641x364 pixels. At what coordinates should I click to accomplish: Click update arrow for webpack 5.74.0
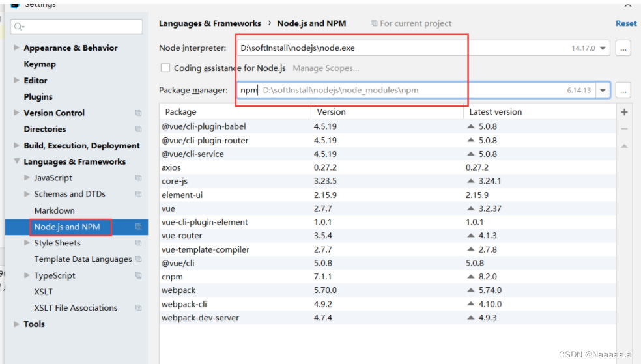point(471,290)
